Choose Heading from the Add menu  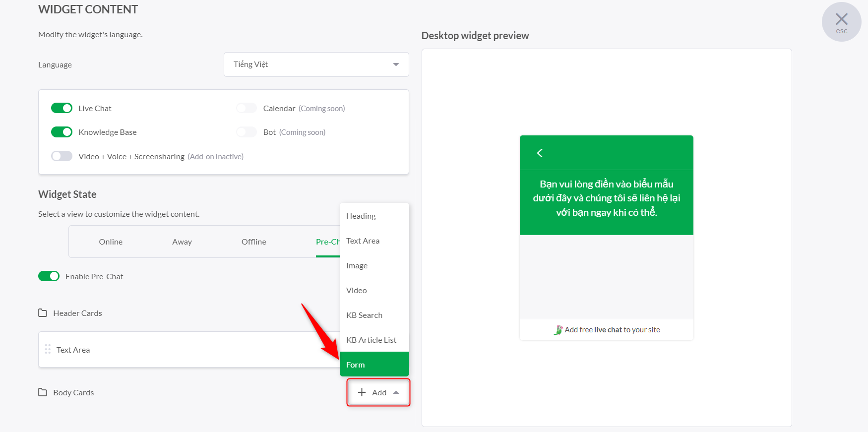(374, 216)
